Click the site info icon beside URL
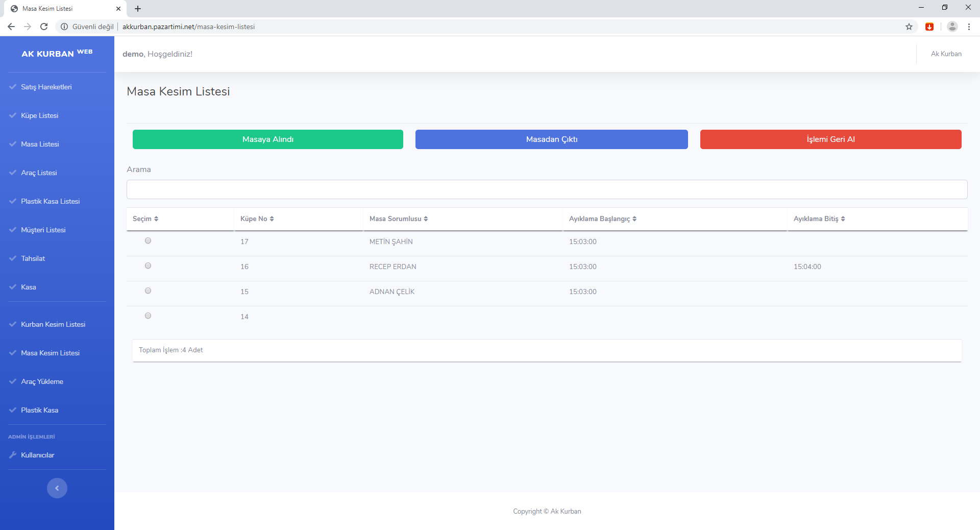This screenshot has height=530, width=980. tap(64, 27)
